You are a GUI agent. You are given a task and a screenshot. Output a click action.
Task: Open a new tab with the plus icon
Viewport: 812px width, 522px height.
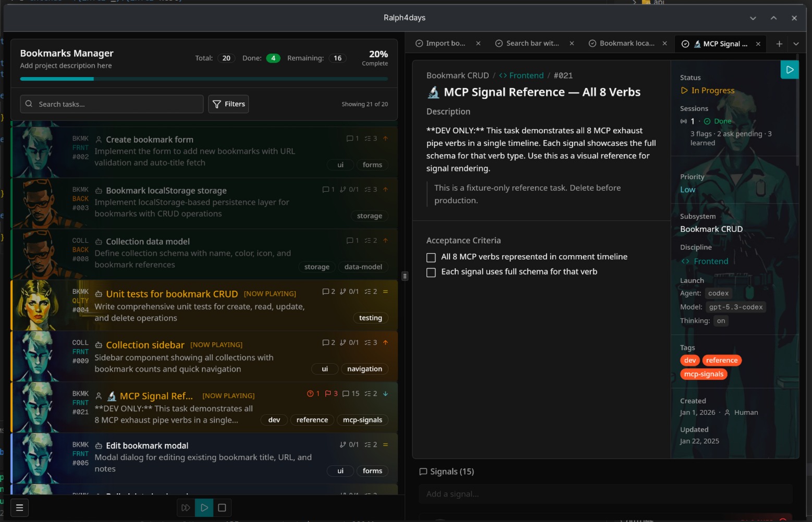click(x=779, y=44)
